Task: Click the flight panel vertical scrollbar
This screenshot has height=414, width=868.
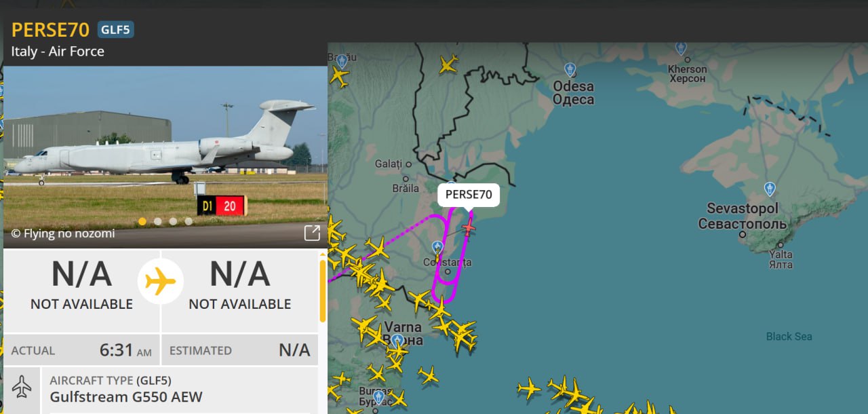Action: pos(323,290)
